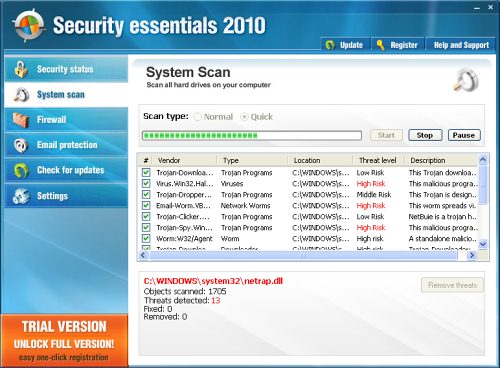Select the 'NetBuie is a trojan h..' description
Image resolution: width=500 pixels, height=368 pixels.
[443, 217]
